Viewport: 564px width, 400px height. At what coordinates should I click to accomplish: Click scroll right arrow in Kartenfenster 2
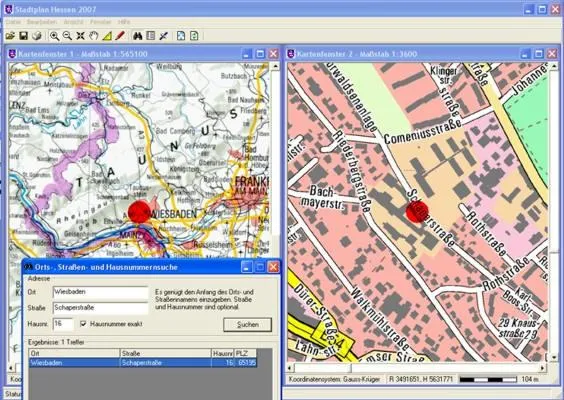pos(542,368)
